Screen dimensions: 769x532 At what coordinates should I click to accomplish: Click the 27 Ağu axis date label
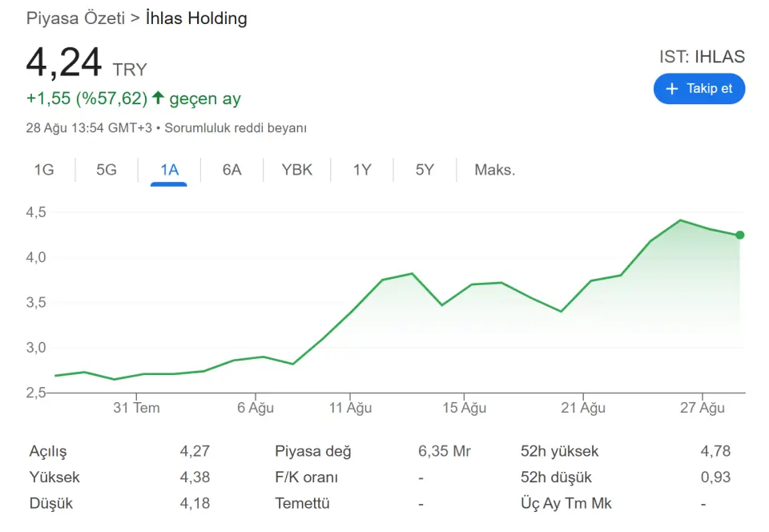703,408
